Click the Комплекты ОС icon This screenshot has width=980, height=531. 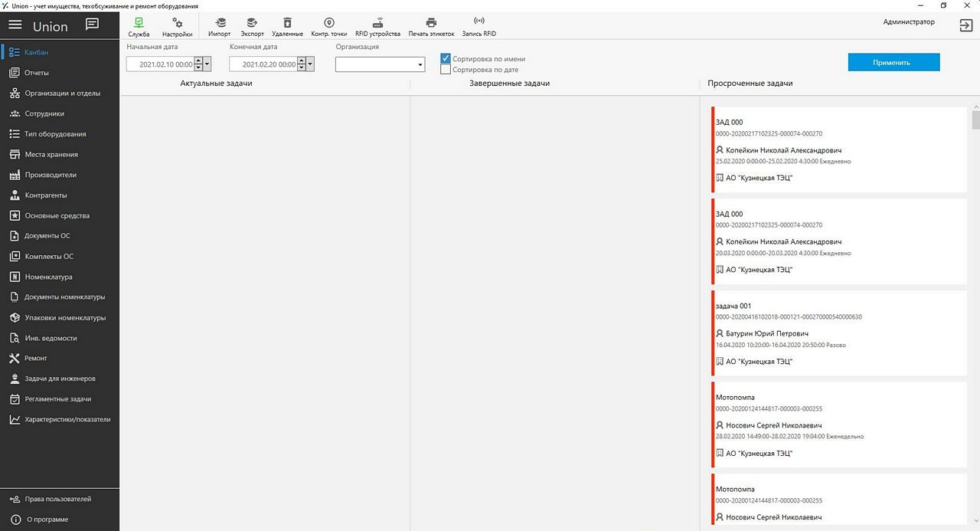tap(15, 257)
